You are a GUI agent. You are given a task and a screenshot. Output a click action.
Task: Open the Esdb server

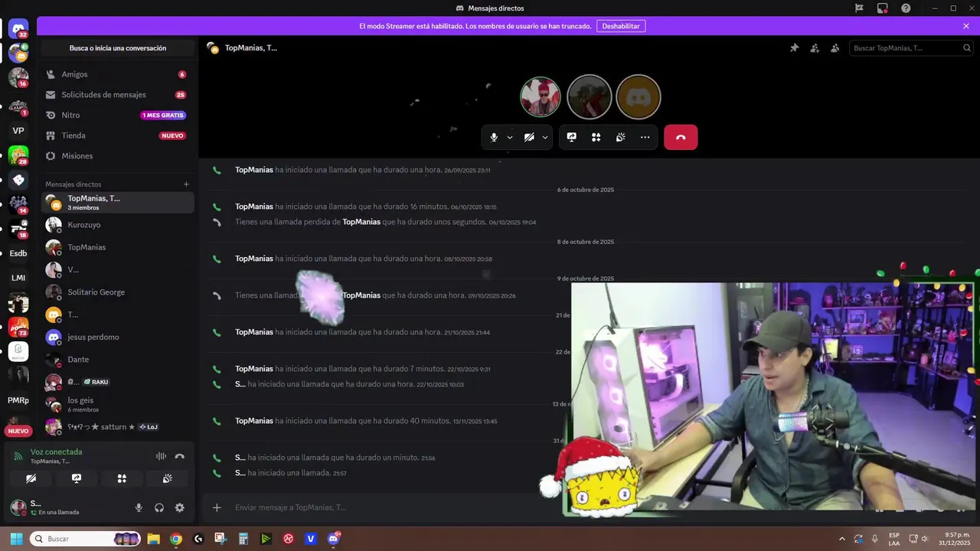18,253
